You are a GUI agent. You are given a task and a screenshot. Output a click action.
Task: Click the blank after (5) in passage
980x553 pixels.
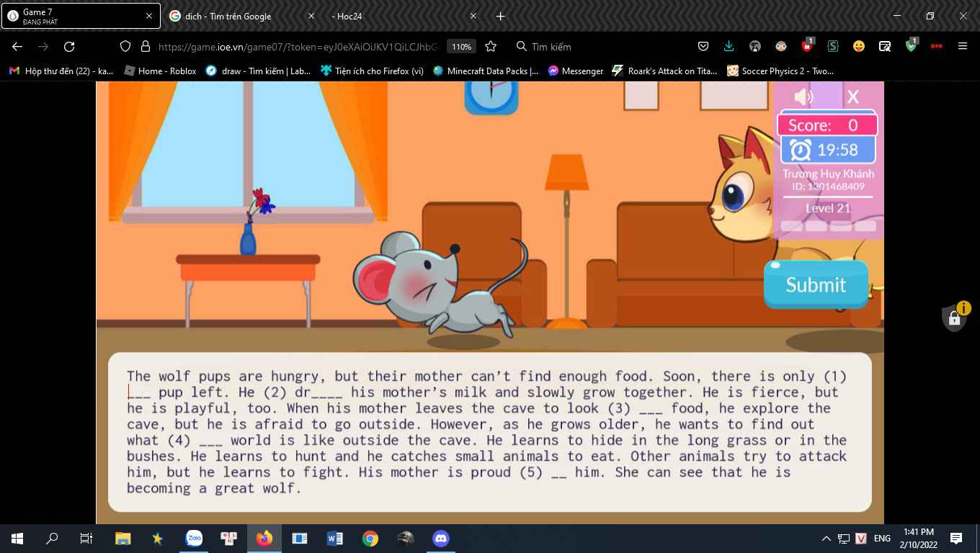[558, 472]
